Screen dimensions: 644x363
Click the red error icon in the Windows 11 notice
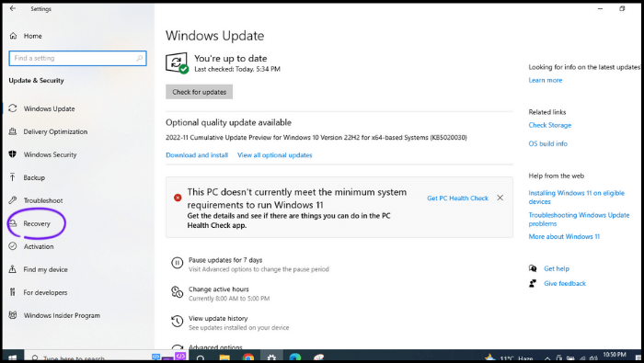point(178,198)
